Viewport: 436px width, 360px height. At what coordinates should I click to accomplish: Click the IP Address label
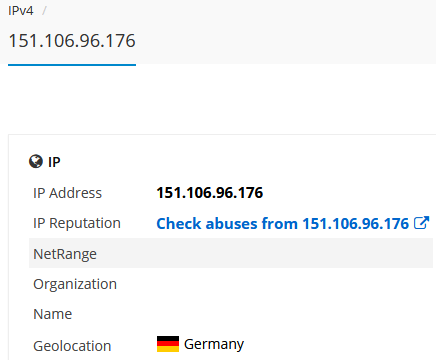(67, 193)
